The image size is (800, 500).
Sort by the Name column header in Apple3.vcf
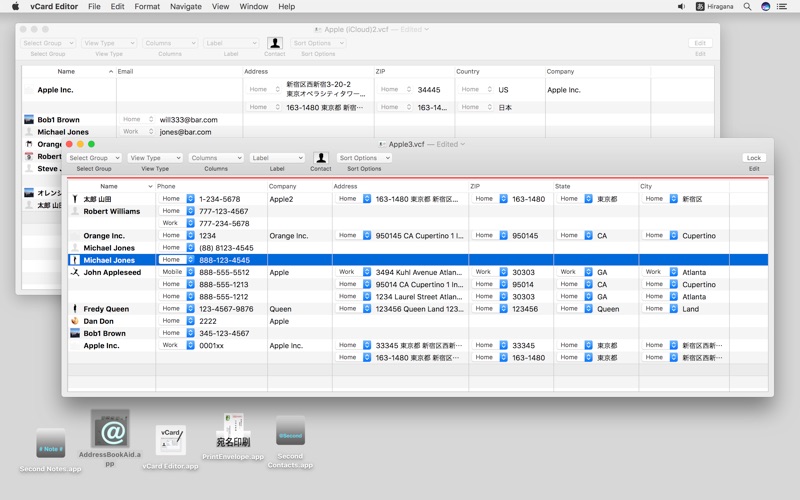111,186
